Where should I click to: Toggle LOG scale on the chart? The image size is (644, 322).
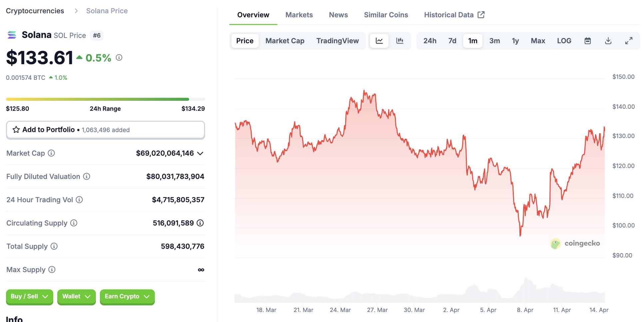[x=564, y=41]
